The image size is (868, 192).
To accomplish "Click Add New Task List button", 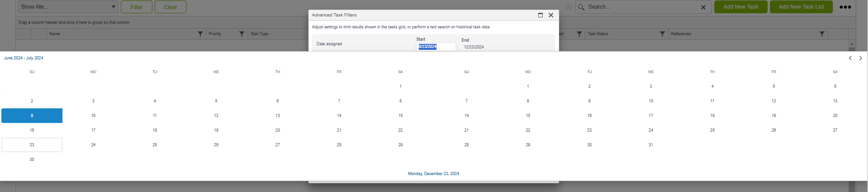I will pyautogui.click(x=801, y=7).
